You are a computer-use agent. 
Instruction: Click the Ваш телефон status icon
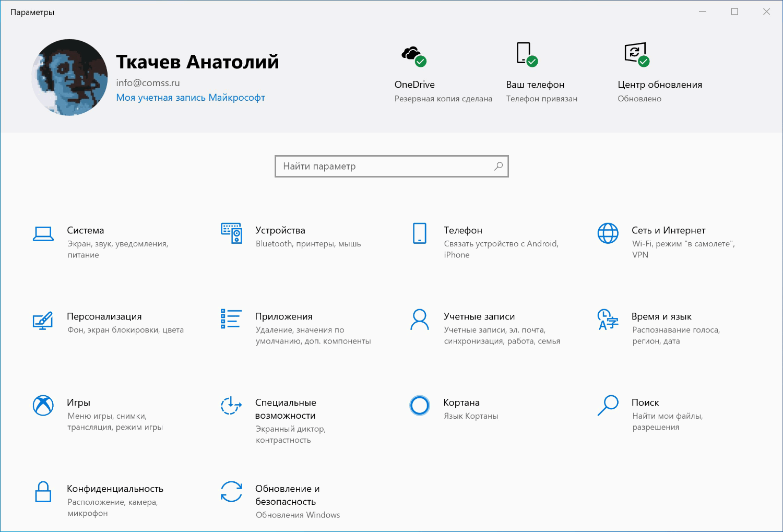pos(527,54)
